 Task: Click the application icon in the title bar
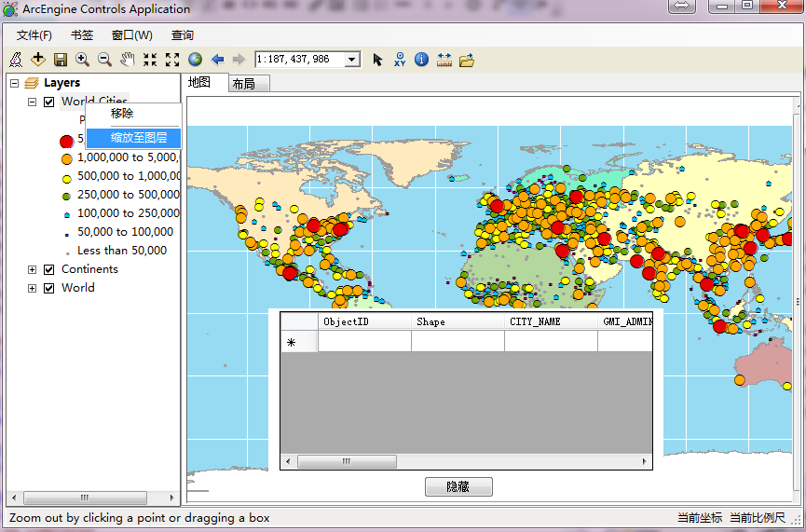pyautogui.click(x=9, y=8)
